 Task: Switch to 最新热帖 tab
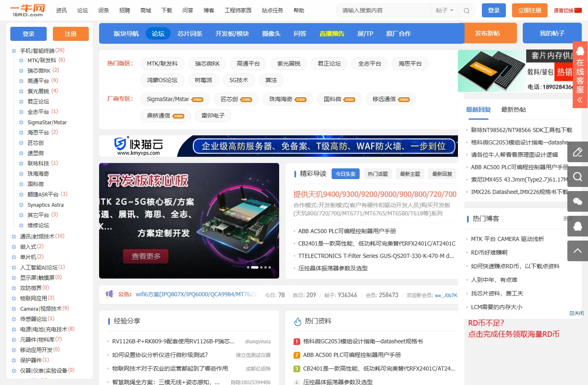pos(513,110)
